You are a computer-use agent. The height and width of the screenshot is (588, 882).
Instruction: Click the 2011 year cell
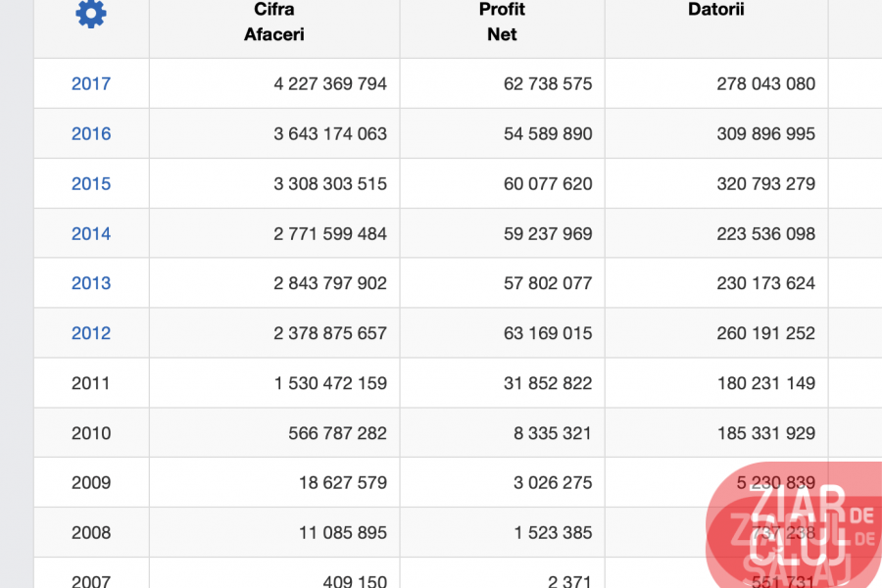pyautogui.click(x=91, y=384)
